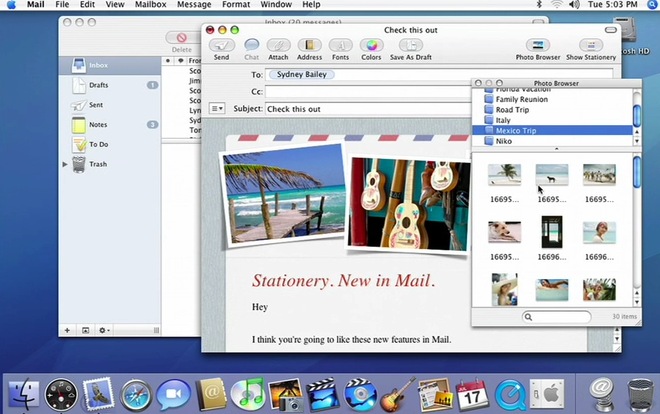Open Dashboard from the Dock
Screen dimensions: 660x414
(61, 395)
